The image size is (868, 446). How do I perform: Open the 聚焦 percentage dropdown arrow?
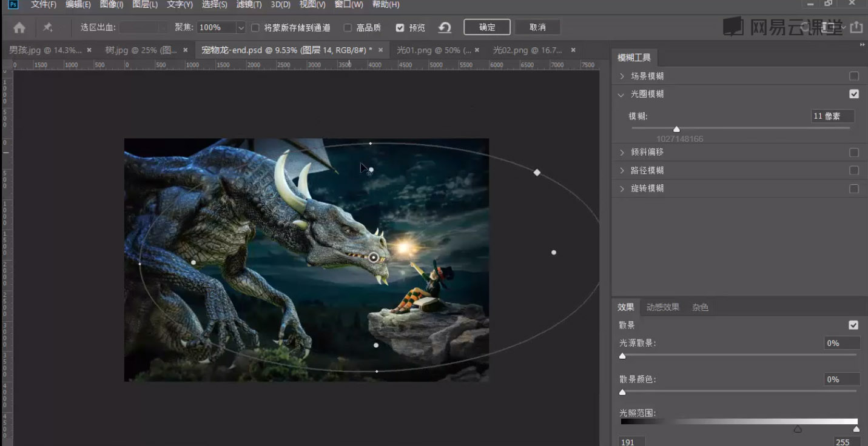point(241,27)
